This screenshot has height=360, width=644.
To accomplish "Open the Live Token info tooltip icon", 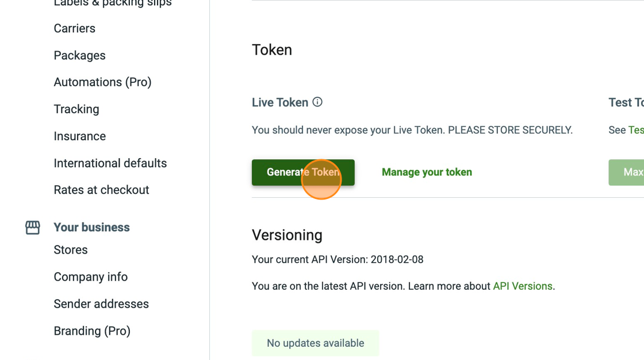I will 317,102.
